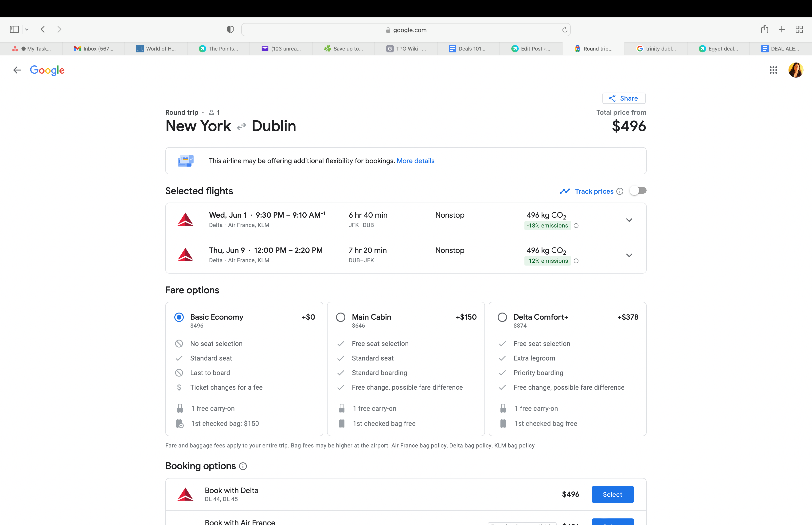Viewport: 812px width, 525px height.
Task: Switch to the 103 unread mail tab
Action: click(281, 48)
